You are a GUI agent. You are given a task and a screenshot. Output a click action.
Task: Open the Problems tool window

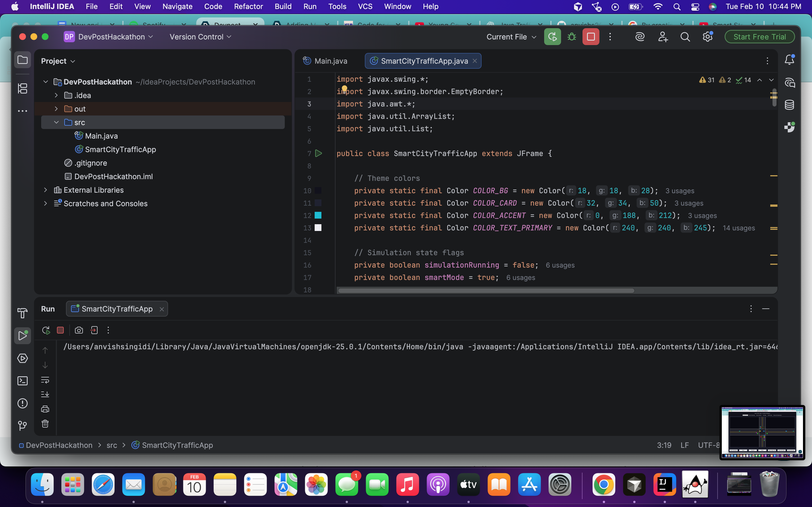(23, 403)
